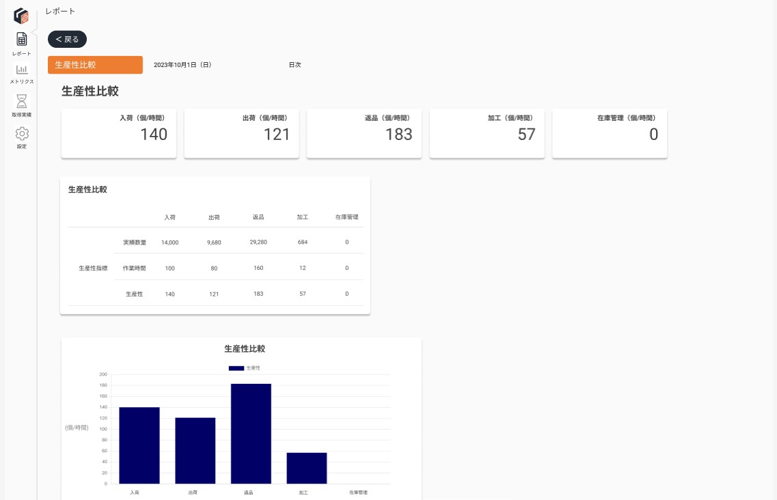Click the 12 cell in 作業時間 row
The height and width of the screenshot is (500, 777).
tap(303, 268)
